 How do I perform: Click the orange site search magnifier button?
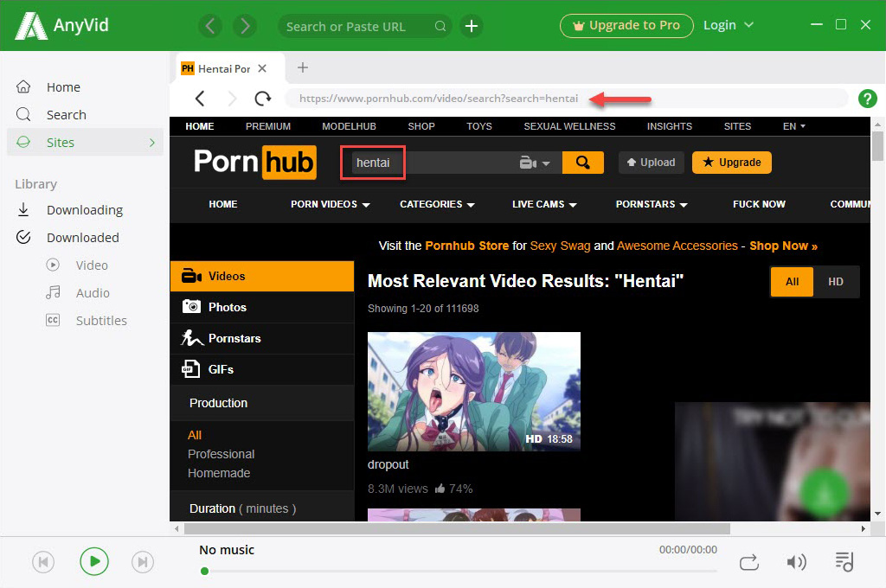pyautogui.click(x=582, y=163)
